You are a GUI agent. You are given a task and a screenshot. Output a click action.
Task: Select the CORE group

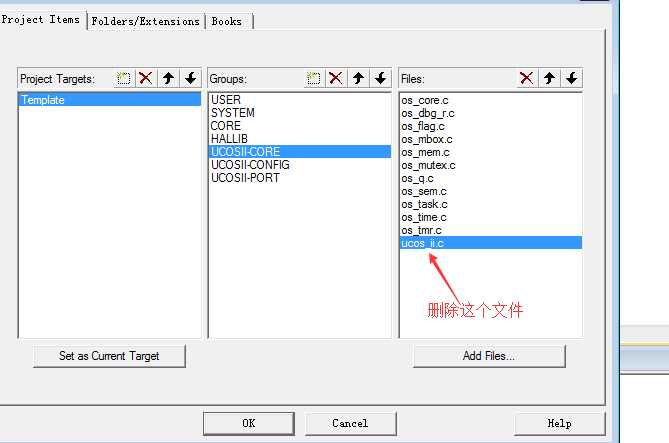coord(300,126)
